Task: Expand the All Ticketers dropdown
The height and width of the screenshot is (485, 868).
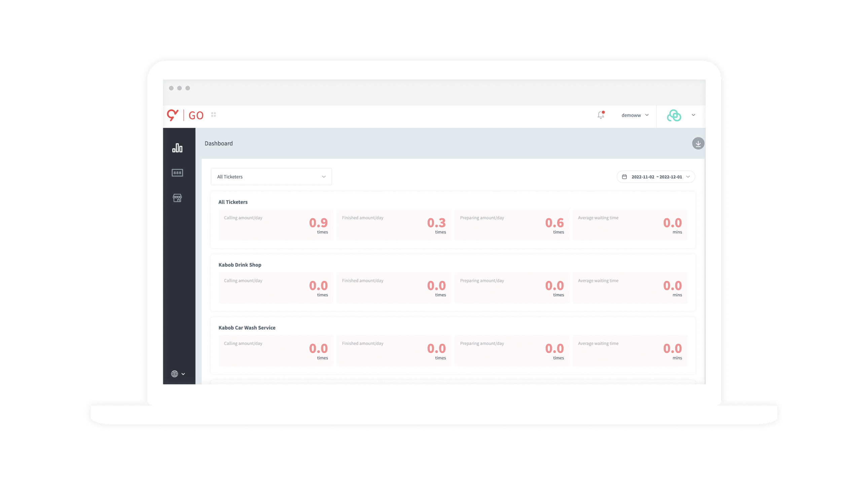Action: coord(271,177)
